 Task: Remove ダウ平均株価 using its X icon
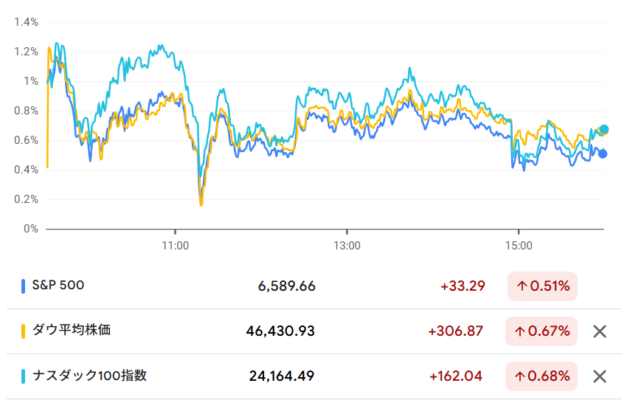click(x=600, y=331)
